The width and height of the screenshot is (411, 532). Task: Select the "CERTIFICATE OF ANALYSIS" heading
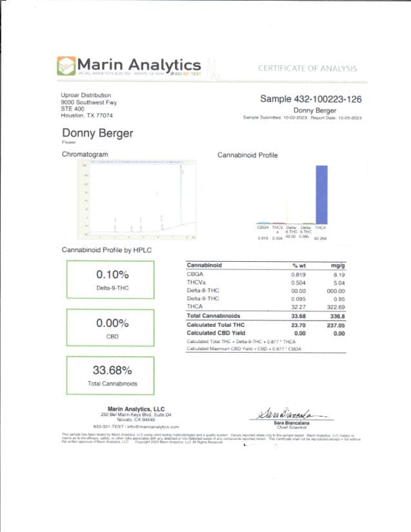tap(308, 68)
